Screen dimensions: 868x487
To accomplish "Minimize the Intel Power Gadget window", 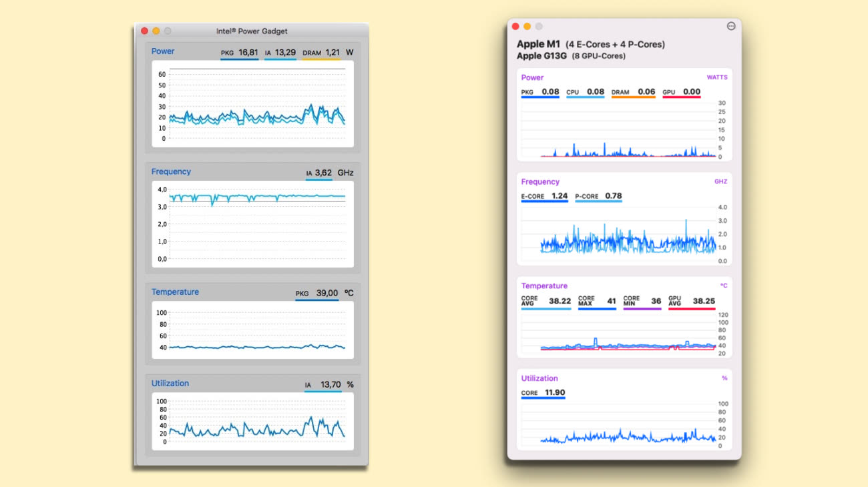I will pos(156,31).
